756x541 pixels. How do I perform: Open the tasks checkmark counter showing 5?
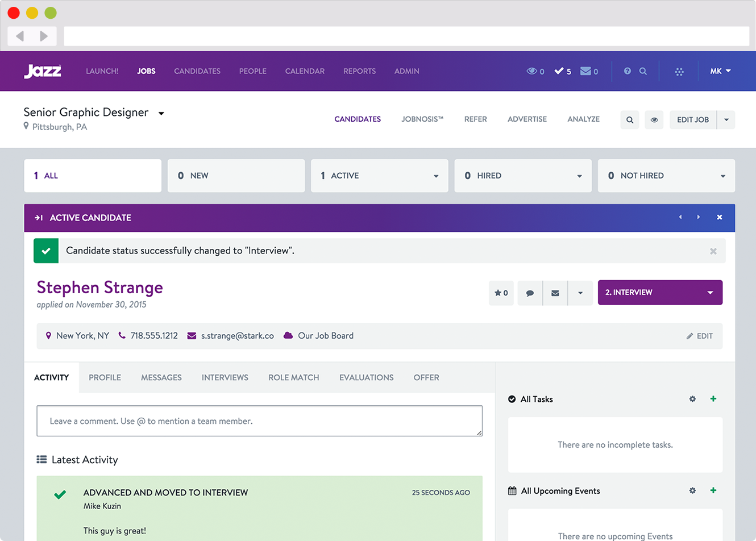coord(563,71)
